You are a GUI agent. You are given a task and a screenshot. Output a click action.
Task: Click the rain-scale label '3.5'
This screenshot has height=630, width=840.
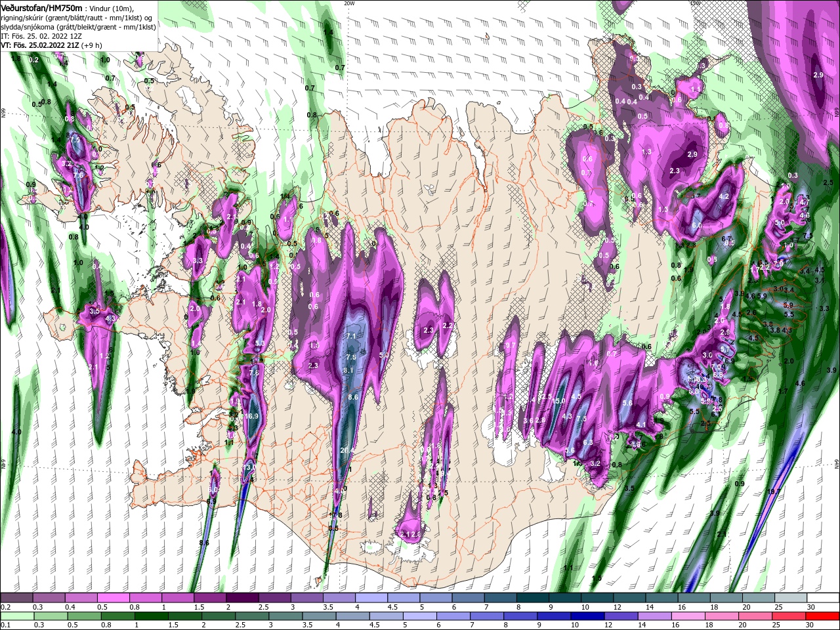(x=308, y=625)
